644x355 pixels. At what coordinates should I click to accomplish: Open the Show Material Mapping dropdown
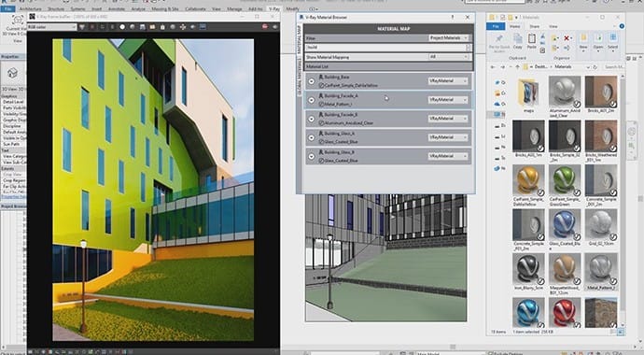click(x=449, y=57)
